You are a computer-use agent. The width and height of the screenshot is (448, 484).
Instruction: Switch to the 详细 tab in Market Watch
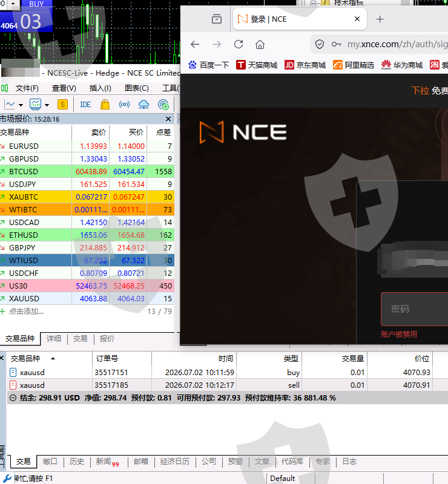54,339
